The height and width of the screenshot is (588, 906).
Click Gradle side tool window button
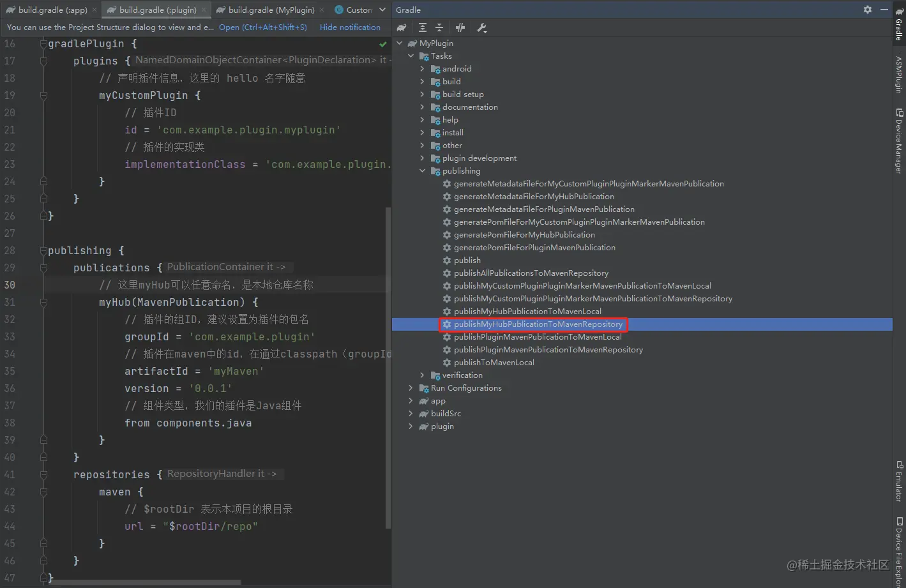pos(899,24)
